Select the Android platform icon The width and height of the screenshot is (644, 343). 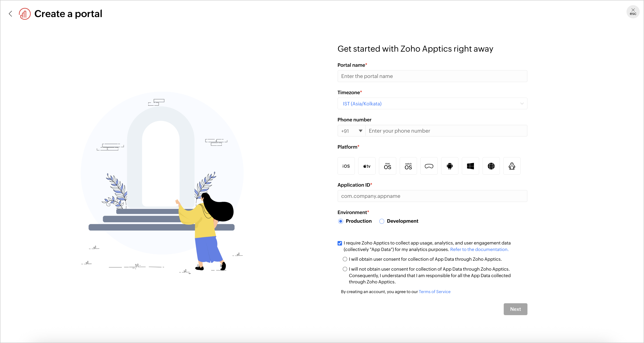point(450,166)
